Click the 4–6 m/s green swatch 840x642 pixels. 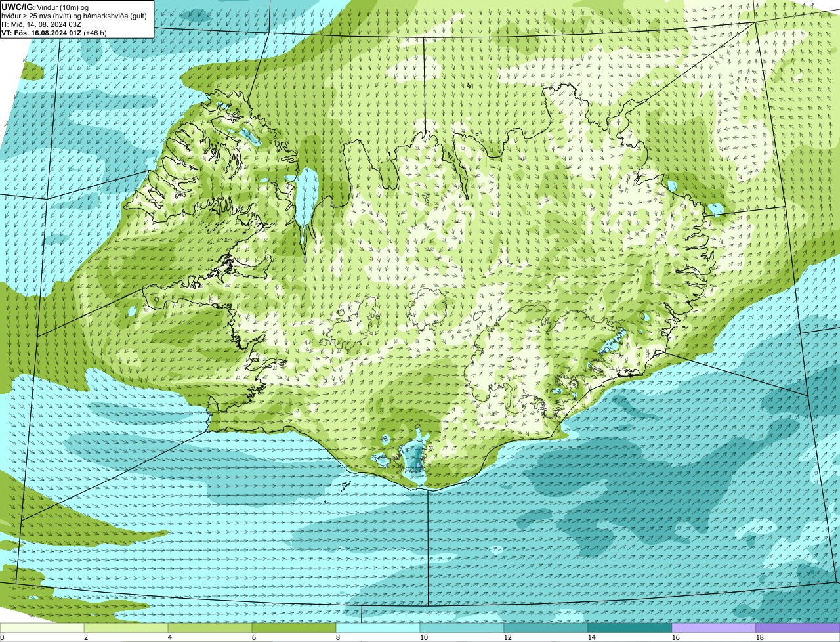pos(210,628)
